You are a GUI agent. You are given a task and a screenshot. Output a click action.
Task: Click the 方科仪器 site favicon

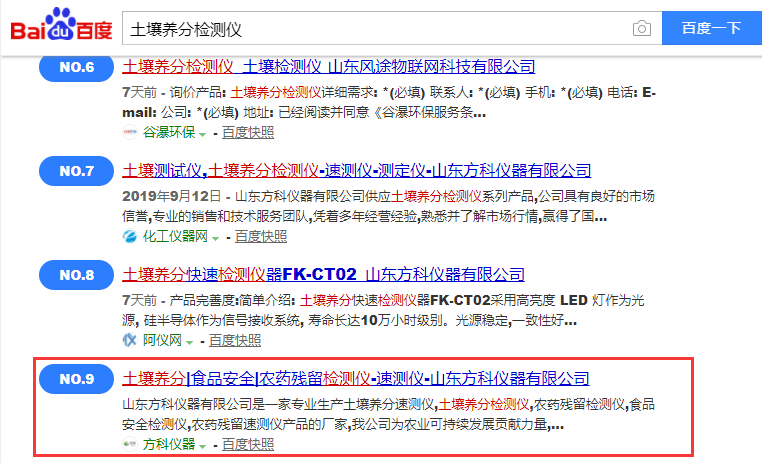coord(130,444)
